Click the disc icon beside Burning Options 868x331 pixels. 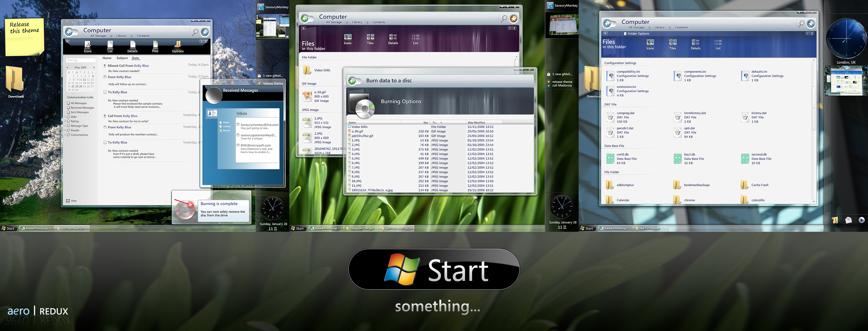pyautogui.click(x=362, y=106)
